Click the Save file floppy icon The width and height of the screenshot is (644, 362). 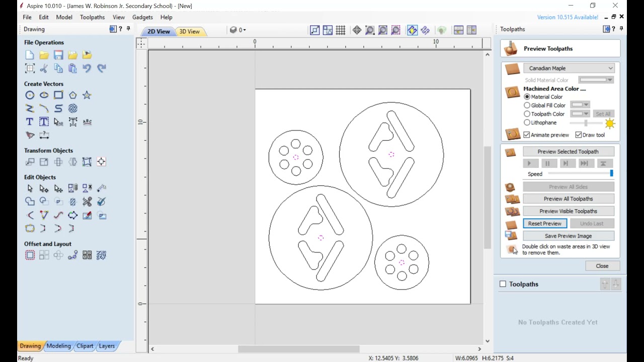tap(58, 55)
